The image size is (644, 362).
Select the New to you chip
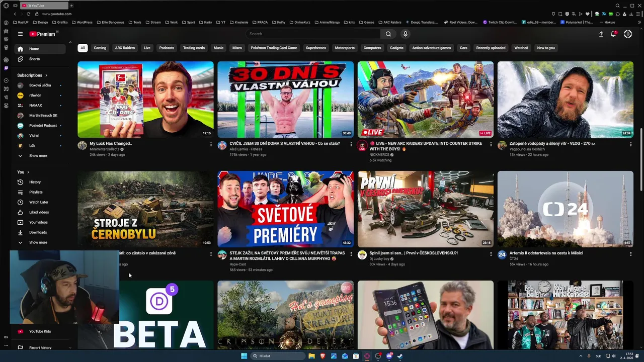pyautogui.click(x=546, y=48)
